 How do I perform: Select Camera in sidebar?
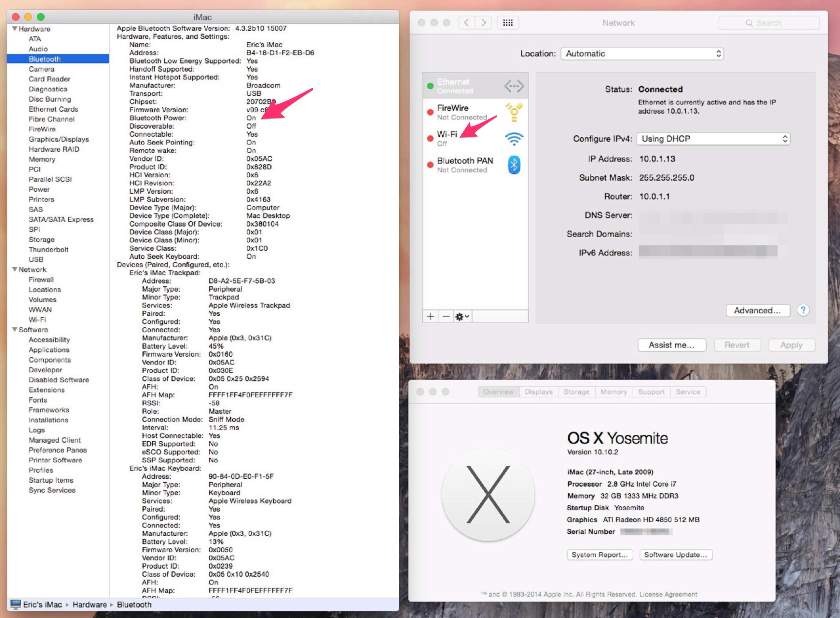click(41, 69)
